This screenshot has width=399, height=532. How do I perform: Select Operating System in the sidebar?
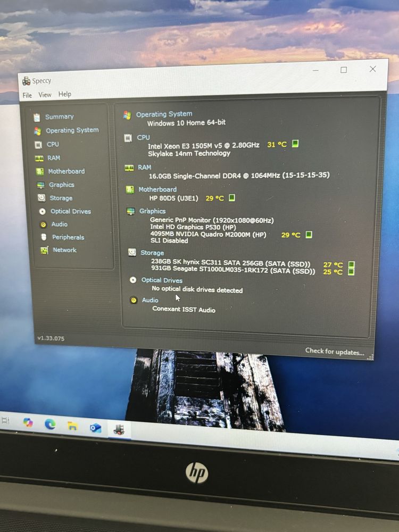click(72, 130)
